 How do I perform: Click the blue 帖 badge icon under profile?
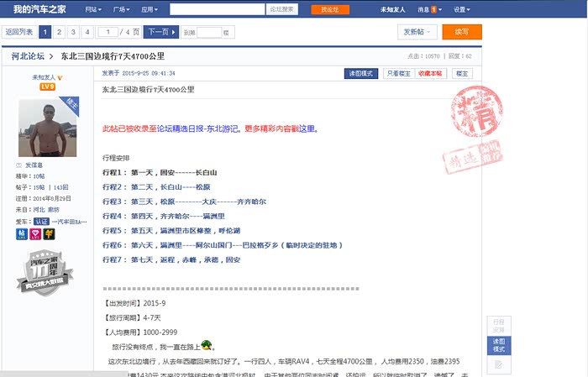[x=22, y=234]
